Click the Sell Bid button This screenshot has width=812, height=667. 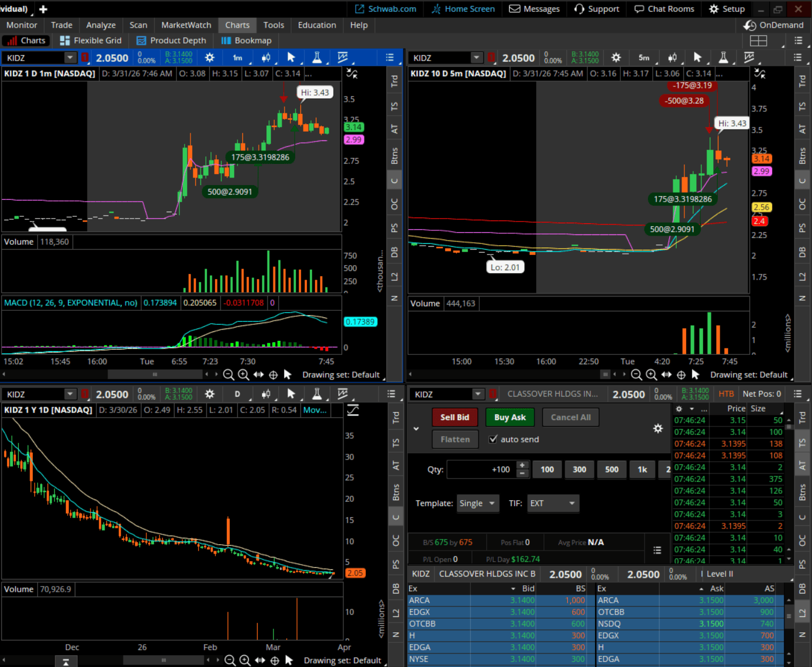pyautogui.click(x=455, y=417)
